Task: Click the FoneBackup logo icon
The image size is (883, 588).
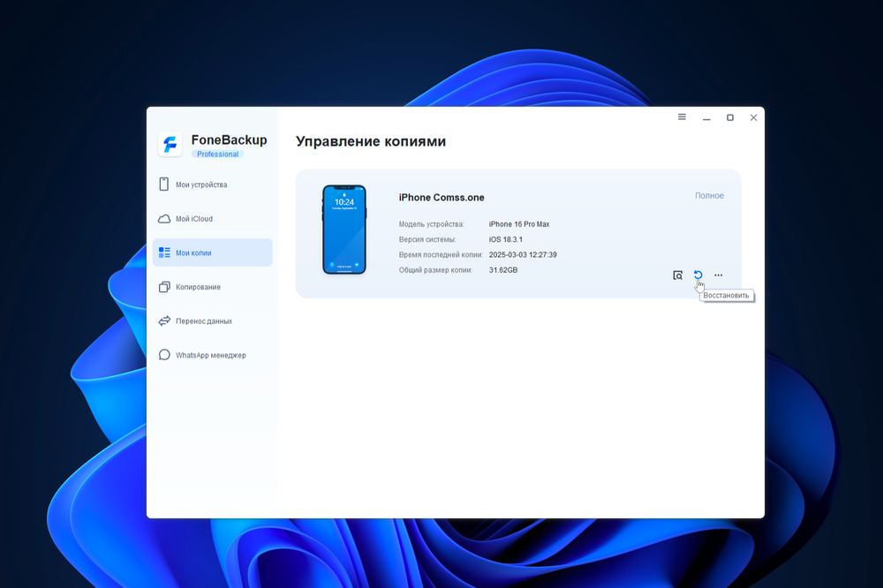Action: pos(170,145)
